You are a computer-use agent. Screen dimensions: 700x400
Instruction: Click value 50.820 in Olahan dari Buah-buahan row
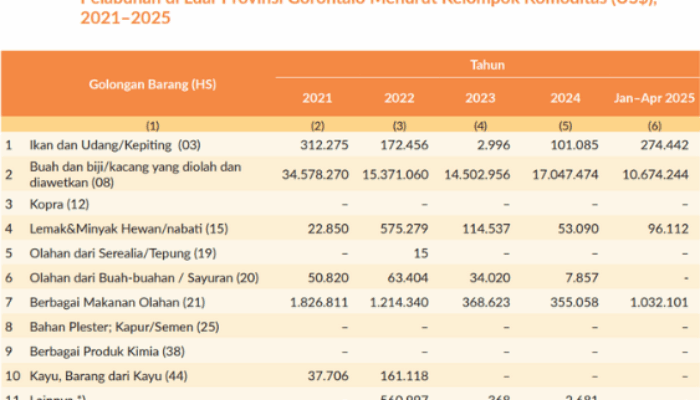click(x=328, y=278)
